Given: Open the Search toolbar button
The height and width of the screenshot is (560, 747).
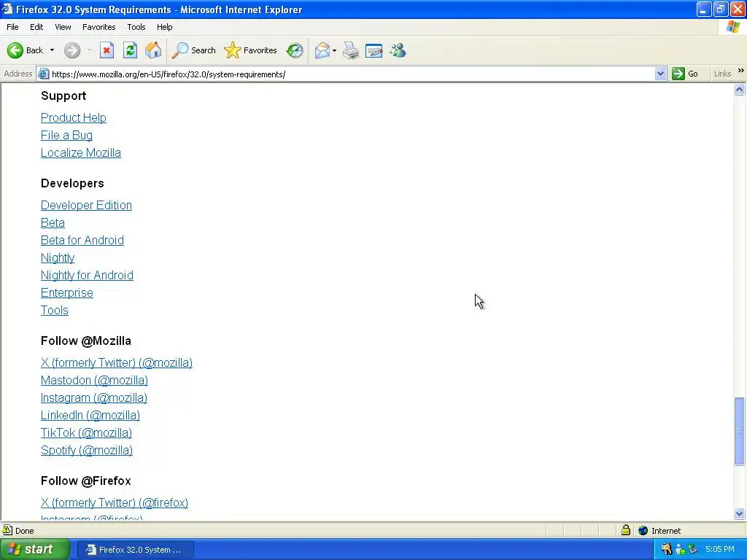Looking at the screenshot, I should [x=194, y=50].
